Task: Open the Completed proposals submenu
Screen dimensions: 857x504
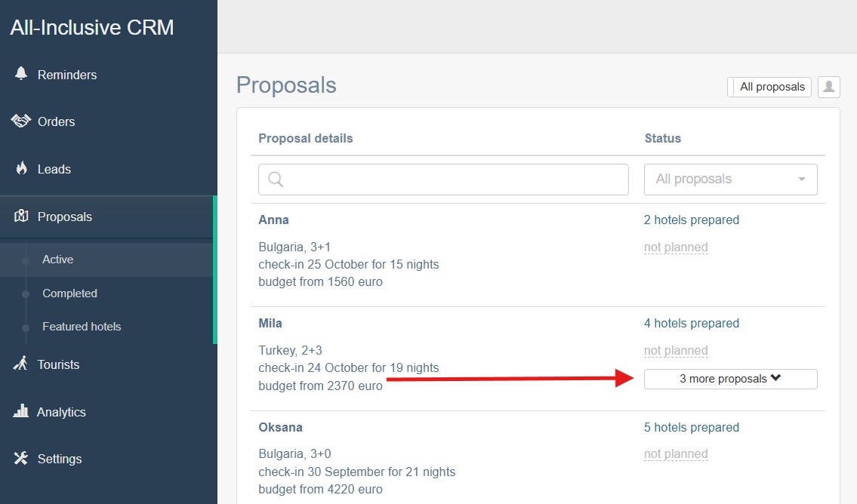Action: [x=69, y=293]
